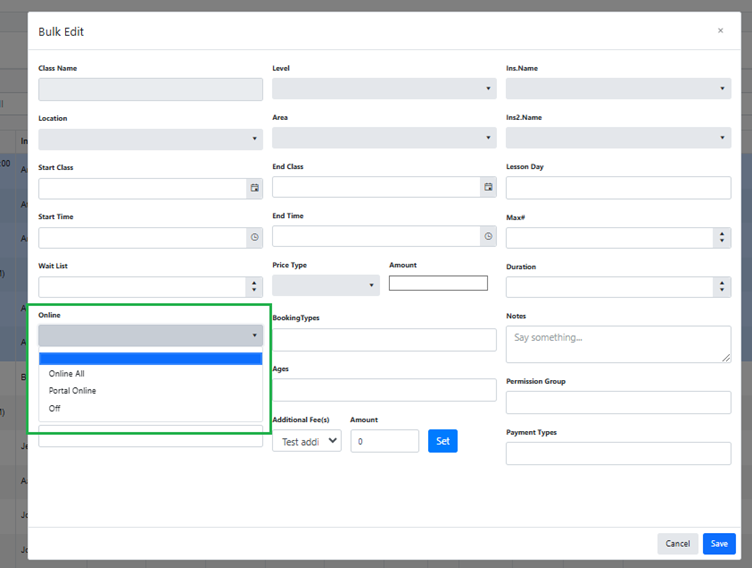The image size is (752, 568).
Task: Click the Max# spinner arrows
Action: pyautogui.click(x=722, y=237)
